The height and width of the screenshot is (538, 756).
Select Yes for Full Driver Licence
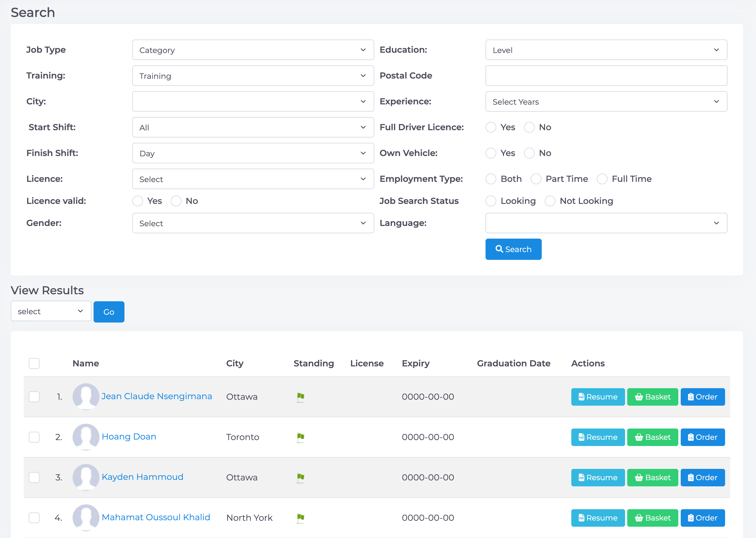tap(491, 127)
